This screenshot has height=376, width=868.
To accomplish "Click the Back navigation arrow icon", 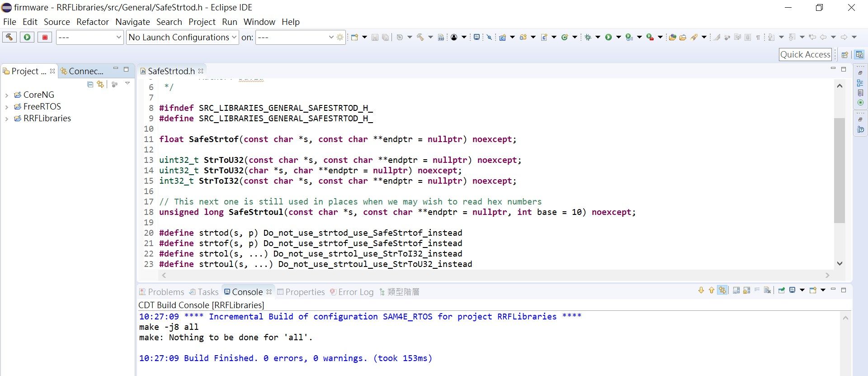I will [823, 37].
